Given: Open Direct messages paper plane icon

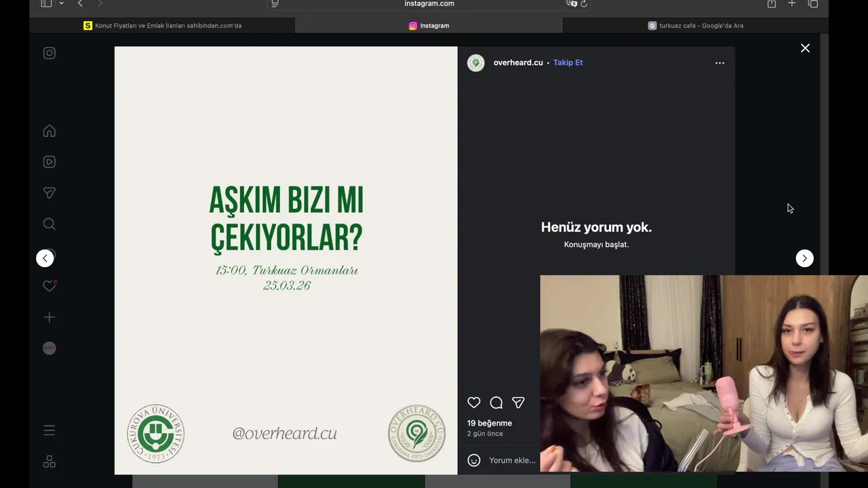Looking at the screenshot, I should tap(50, 193).
